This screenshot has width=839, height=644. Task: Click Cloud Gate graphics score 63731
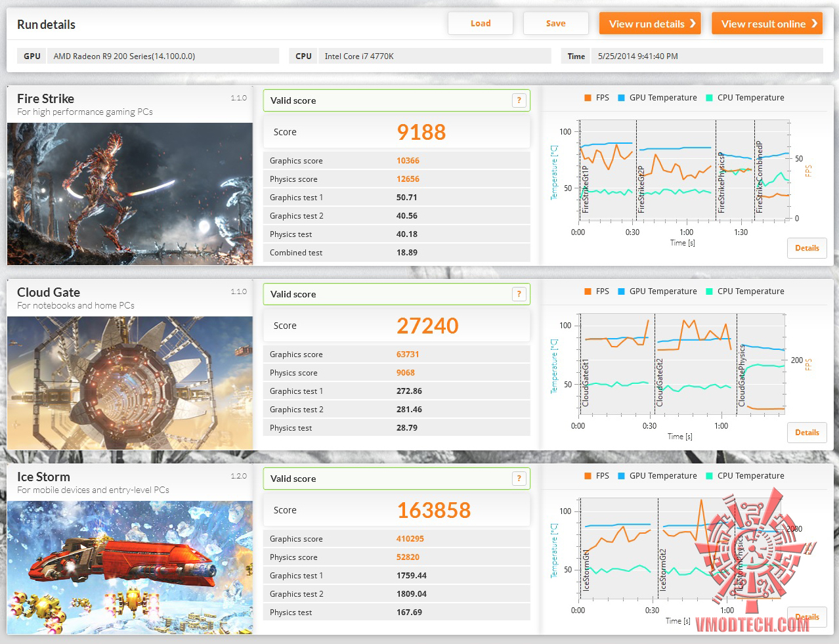[408, 354]
